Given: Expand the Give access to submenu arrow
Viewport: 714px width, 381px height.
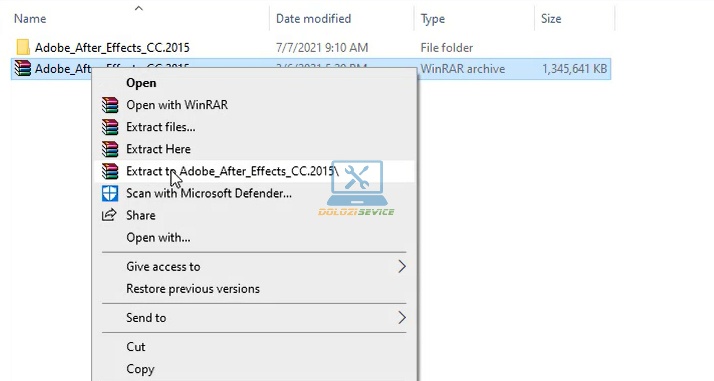Looking at the screenshot, I should coord(402,267).
